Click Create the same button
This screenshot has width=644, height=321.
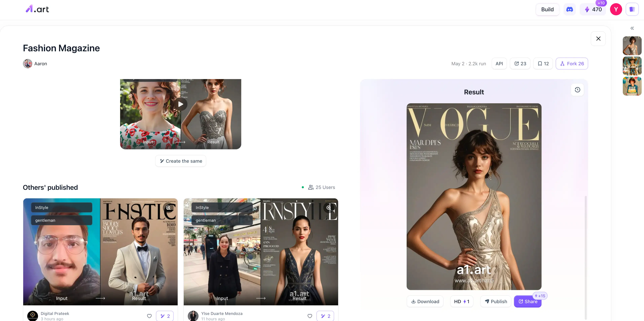(181, 161)
